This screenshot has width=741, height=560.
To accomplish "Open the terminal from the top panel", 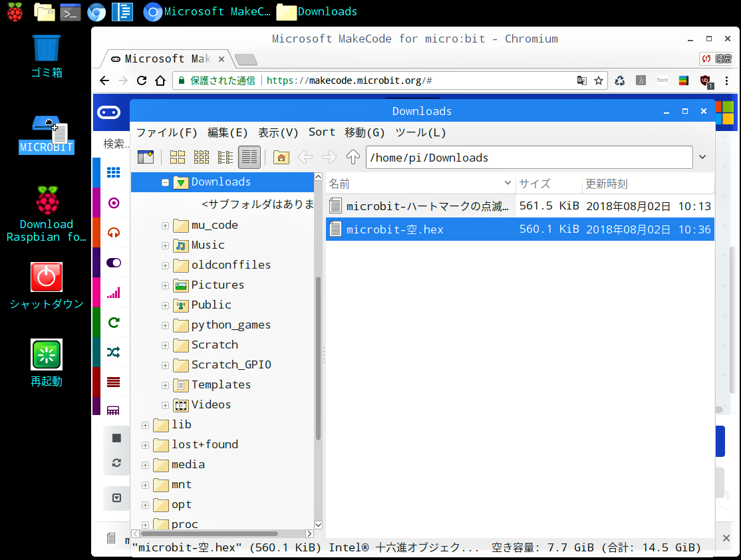I will (71, 12).
